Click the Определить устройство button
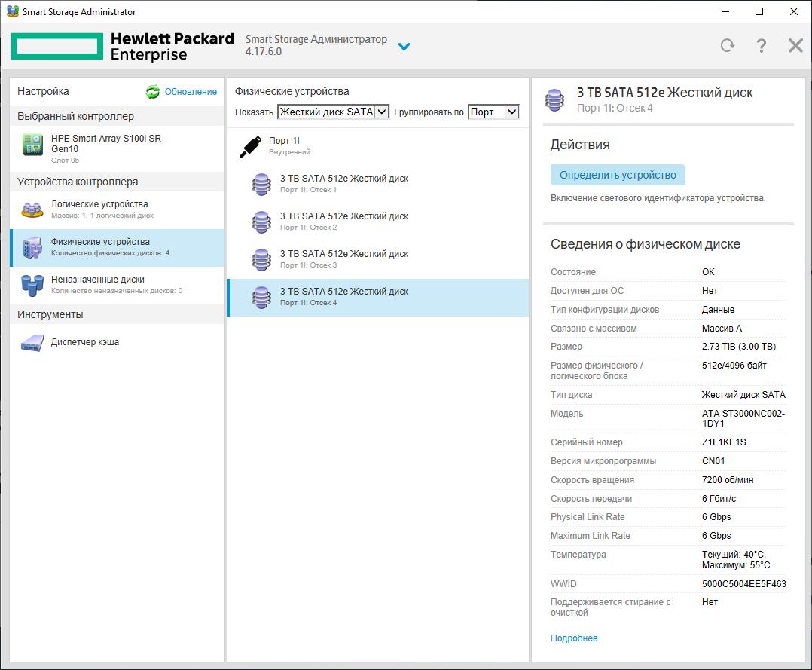Viewport: 812px width, 670px height. [618, 175]
